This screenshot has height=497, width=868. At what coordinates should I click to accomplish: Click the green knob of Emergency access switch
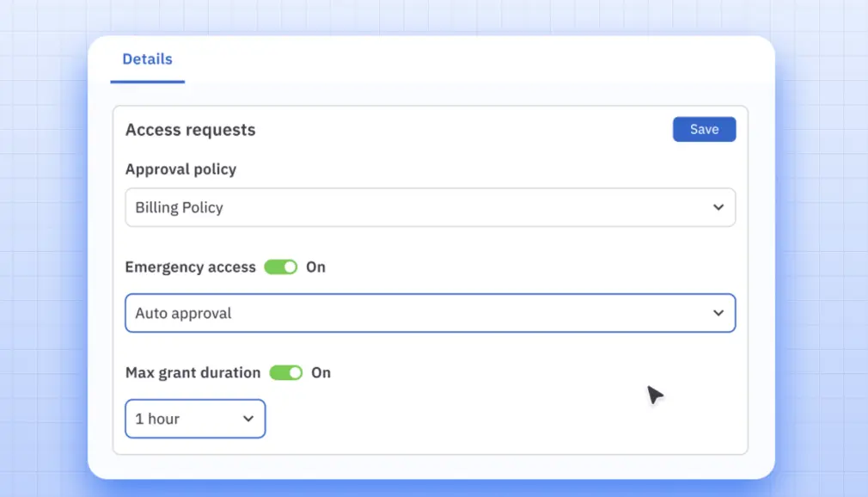click(x=290, y=267)
